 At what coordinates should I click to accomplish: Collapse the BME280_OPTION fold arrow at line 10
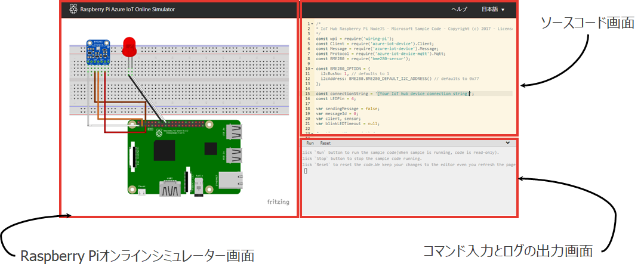(x=313, y=69)
